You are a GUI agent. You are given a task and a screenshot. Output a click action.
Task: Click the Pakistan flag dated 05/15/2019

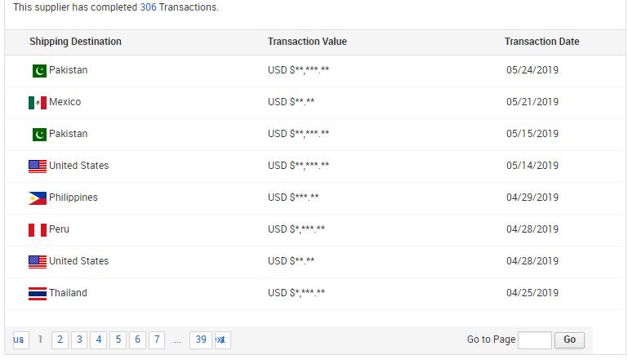coord(39,135)
